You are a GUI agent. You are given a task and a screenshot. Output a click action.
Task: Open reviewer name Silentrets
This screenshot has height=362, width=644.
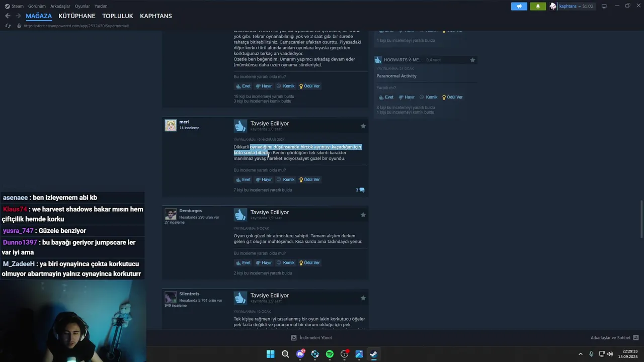(189, 294)
